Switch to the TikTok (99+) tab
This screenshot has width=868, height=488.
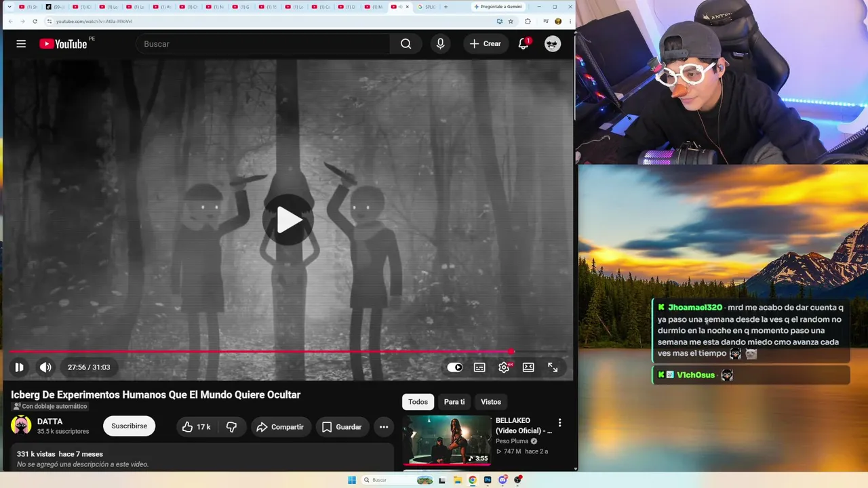pos(56,7)
